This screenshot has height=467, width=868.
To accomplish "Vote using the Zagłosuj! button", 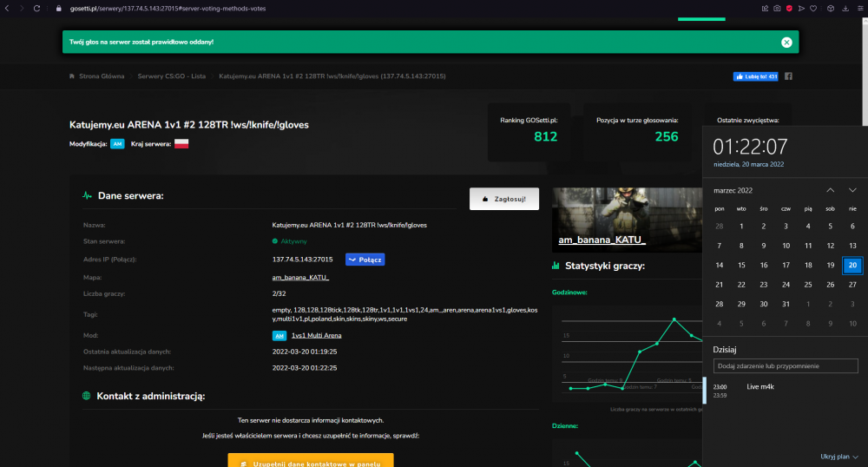I will [504, 199].
